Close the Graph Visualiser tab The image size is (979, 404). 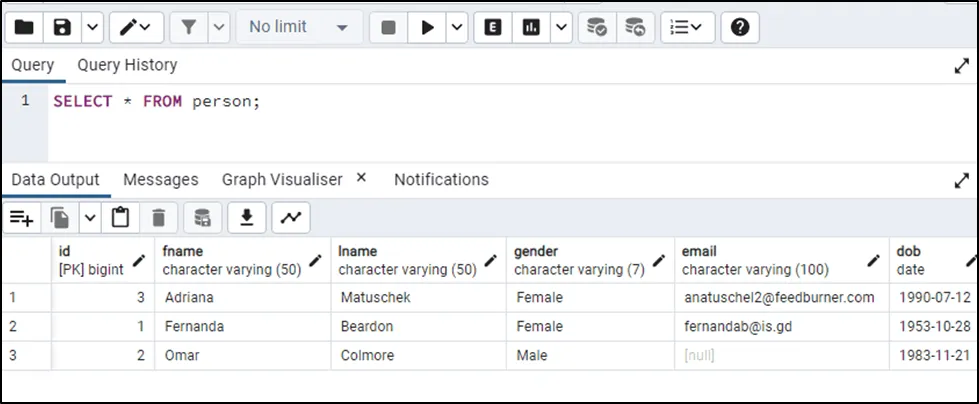[361, 178]
